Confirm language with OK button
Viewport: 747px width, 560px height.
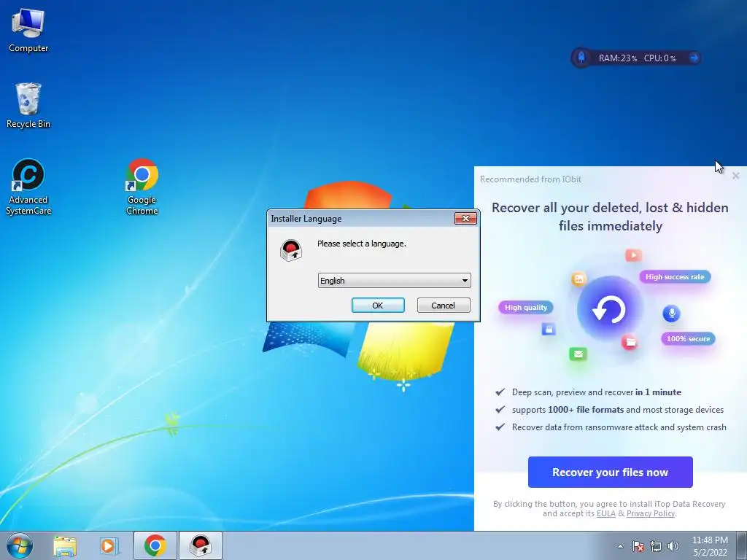(378, 306)
